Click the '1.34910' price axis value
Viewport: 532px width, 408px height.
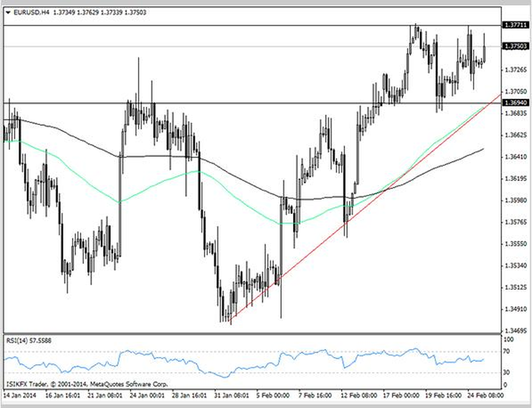point(516,309)
